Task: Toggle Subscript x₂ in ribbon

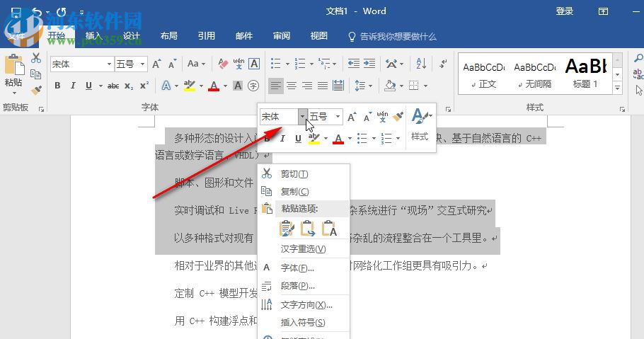Action: tap(129, 86)
